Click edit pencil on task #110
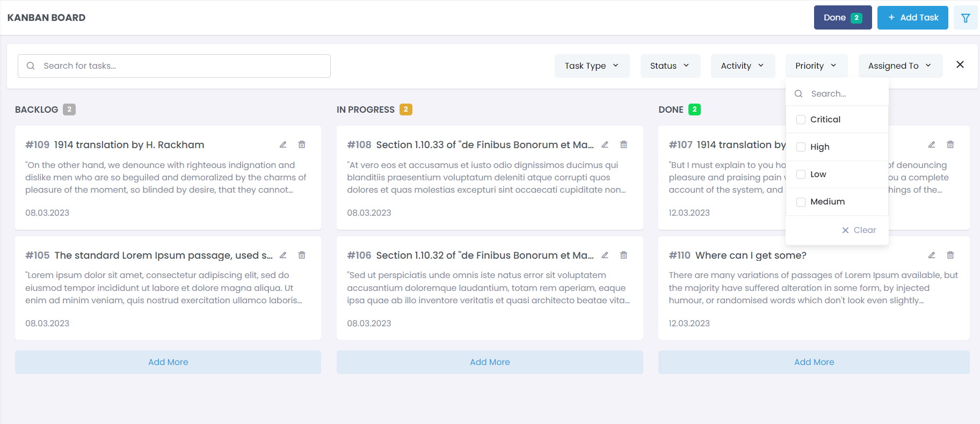The height and width of the screenshot is (424, 980). pos(932,255)
